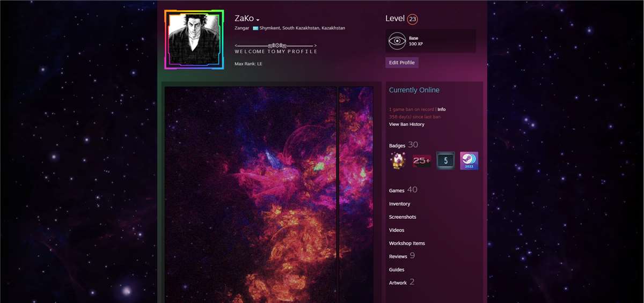Image resolution: width=644 pixels, height=303 pixels.
Task: Click the Edit Profile button
Action: click(401, 63)
